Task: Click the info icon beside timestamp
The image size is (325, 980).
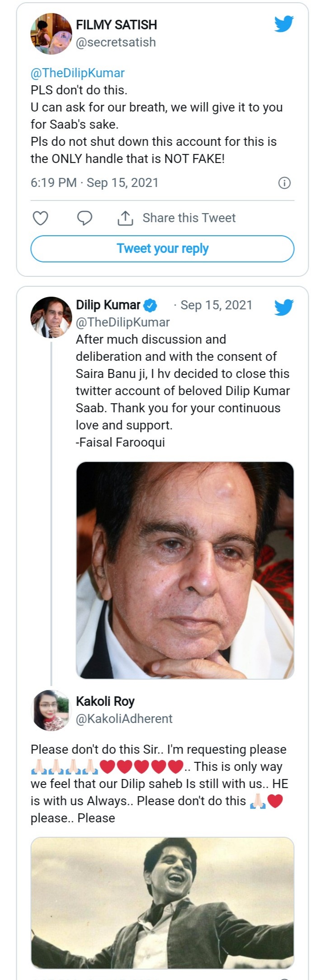Action: 284,183
